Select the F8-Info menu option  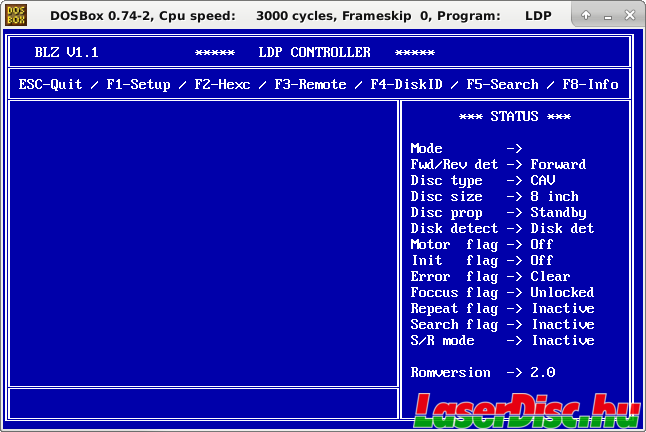coord(590,84)
